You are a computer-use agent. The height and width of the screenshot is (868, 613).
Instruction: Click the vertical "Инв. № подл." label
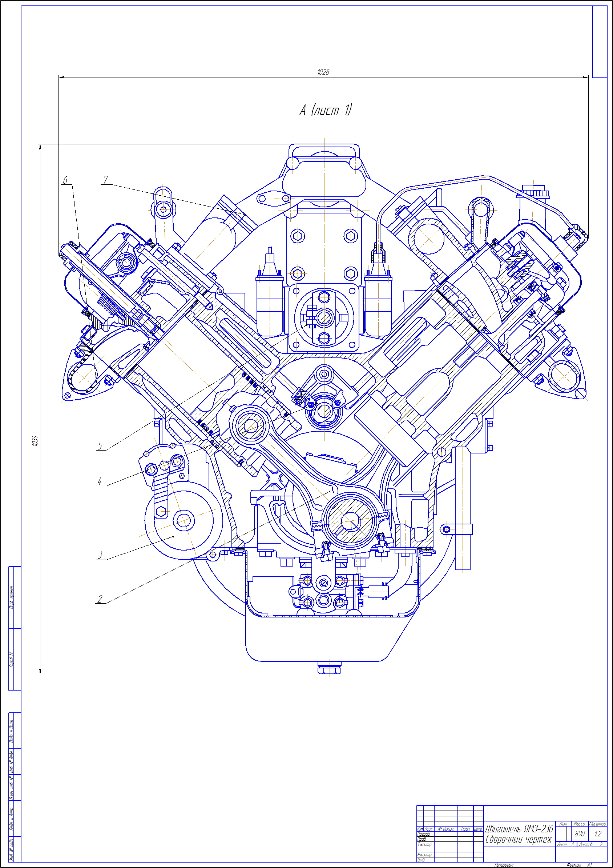pos(12,849)
